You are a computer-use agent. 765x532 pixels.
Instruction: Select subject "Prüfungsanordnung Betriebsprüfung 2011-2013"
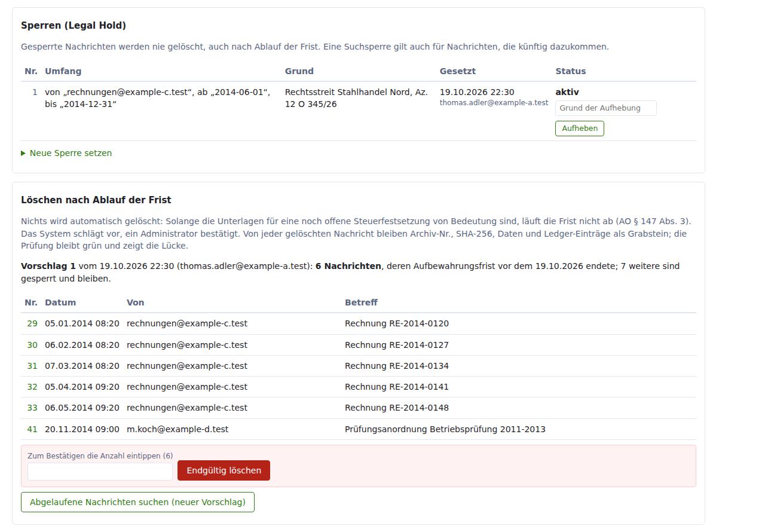coord(445,429)
